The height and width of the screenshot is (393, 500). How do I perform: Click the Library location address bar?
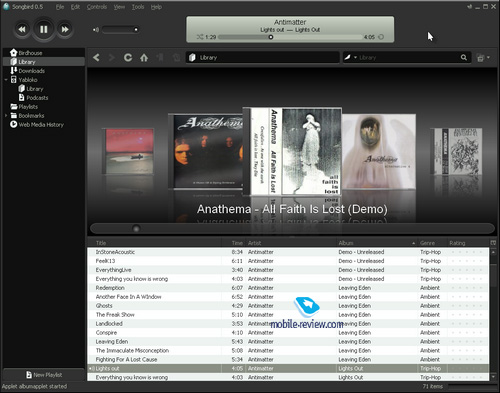pos(262,57)
